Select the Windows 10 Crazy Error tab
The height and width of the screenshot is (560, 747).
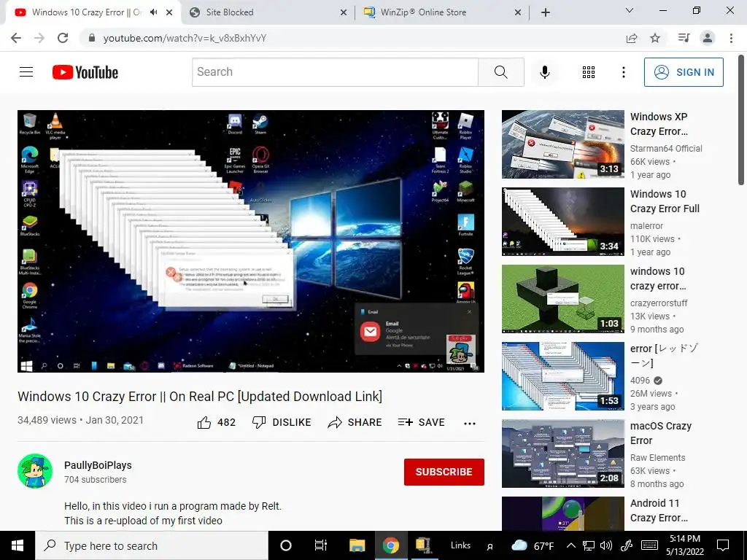pyautogui.click(x=86, y=12)
